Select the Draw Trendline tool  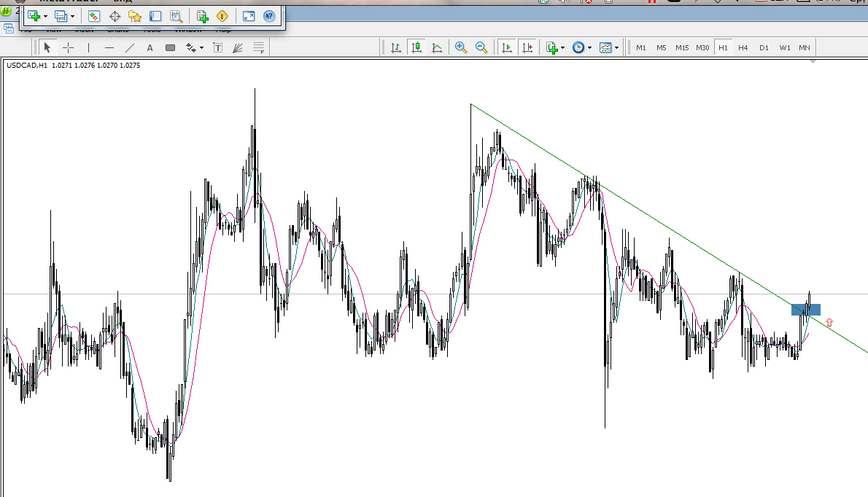(x=130, y=47)
